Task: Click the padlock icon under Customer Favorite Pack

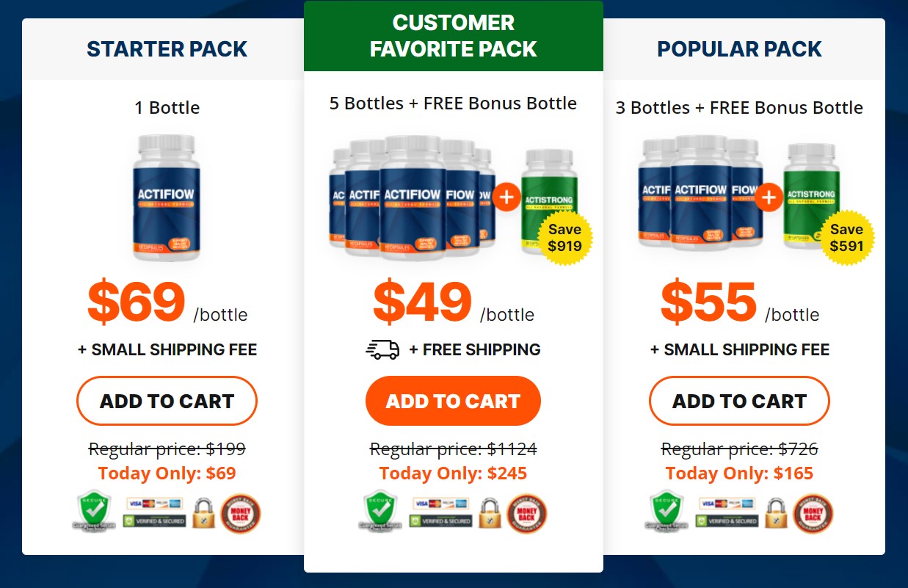Action: click(490, 514)
